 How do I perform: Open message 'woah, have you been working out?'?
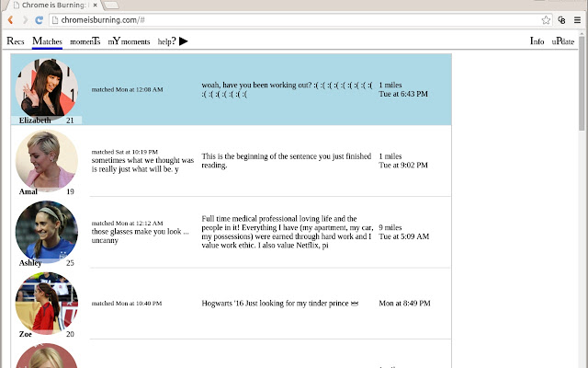287,89
